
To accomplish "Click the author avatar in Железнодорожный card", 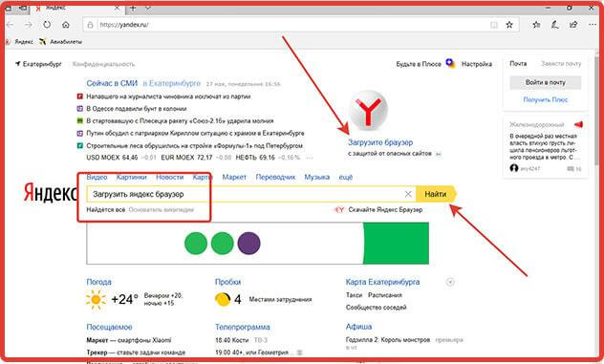I will coord(514,168).
